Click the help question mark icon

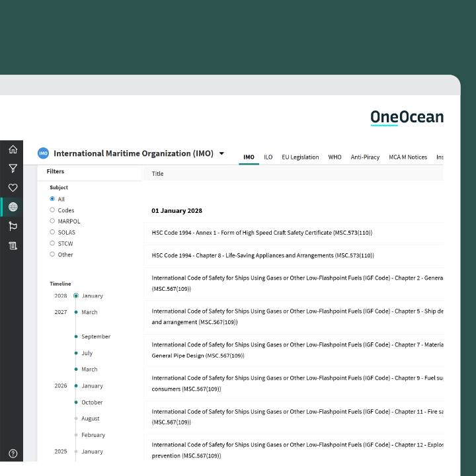[13, 454]
